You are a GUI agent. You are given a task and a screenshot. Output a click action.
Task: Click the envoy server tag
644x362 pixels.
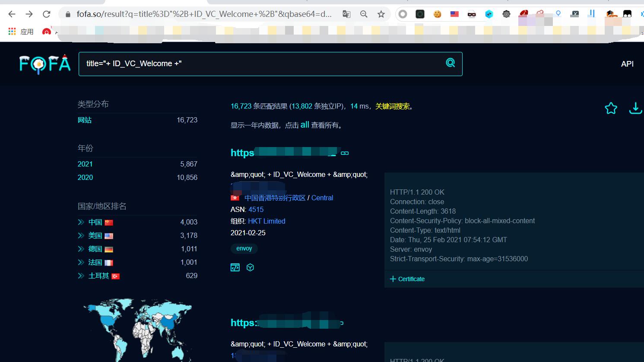pos(244,248)
